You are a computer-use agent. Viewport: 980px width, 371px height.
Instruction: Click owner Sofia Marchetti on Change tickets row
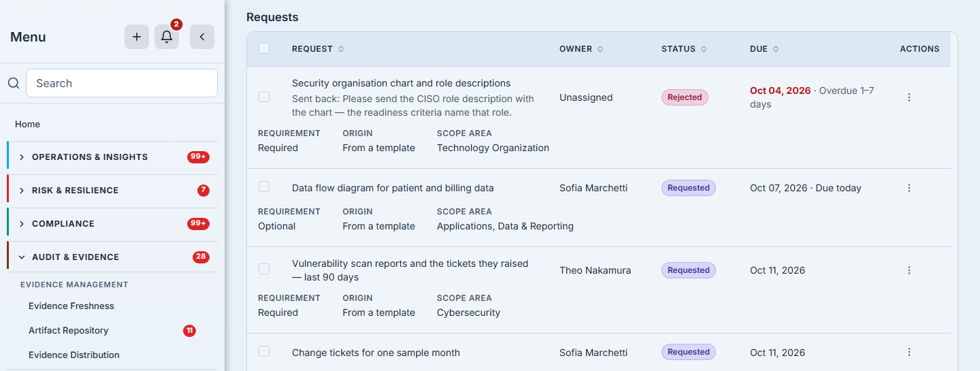click(x=593, y=353)
